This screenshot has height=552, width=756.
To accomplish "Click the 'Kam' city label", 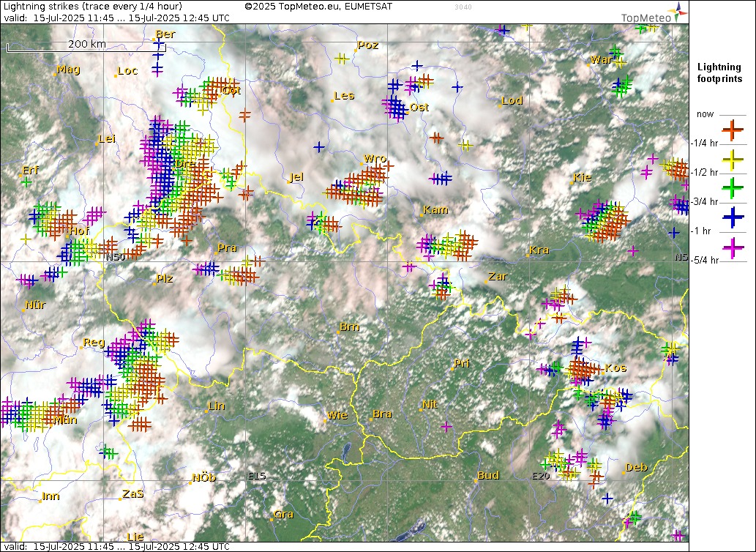I will [x=435, y=209].
